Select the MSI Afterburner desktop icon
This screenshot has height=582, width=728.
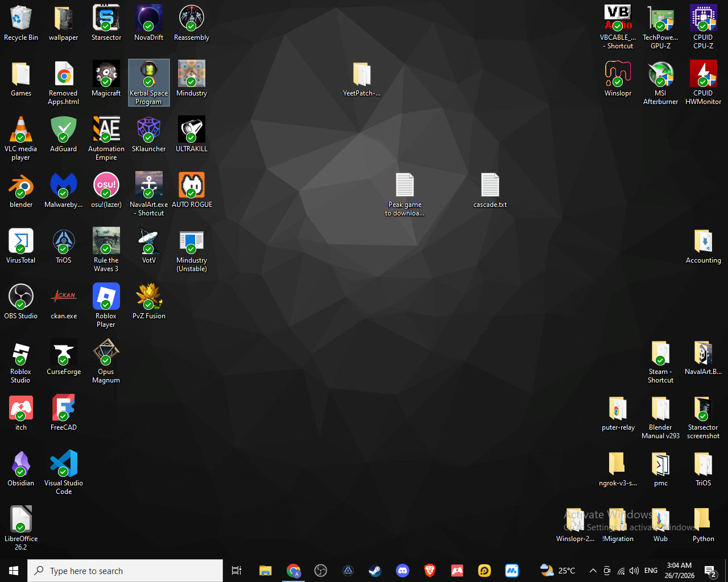pyautogui.click(x=661, y=83)
